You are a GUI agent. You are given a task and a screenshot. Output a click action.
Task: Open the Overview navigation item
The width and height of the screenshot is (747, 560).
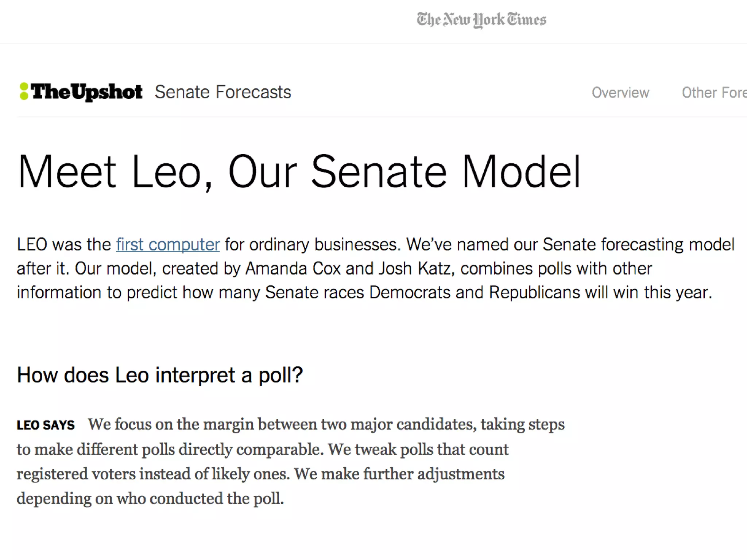click(620, 93)
